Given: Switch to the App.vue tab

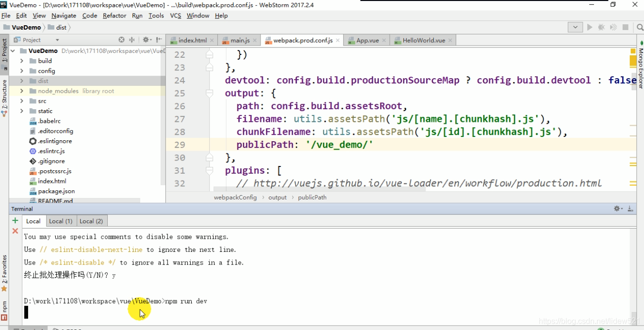Looking at the screenshot, I should click(x=367, y=40).
